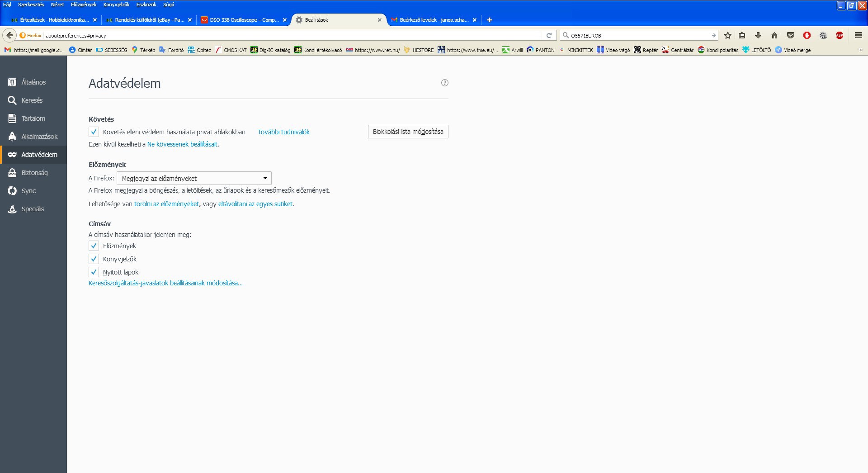
Task: Open the Alkalmazások settings category
Action: [33, 137]
